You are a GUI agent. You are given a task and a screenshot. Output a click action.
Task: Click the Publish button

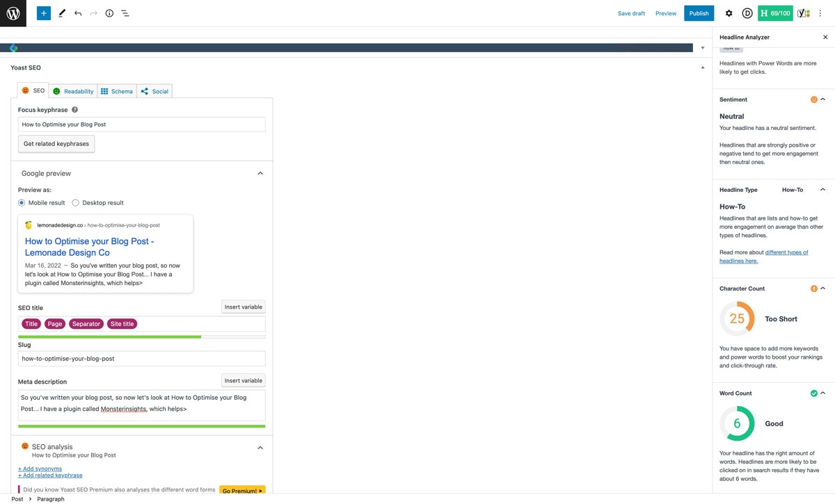(x=699, y=13)
